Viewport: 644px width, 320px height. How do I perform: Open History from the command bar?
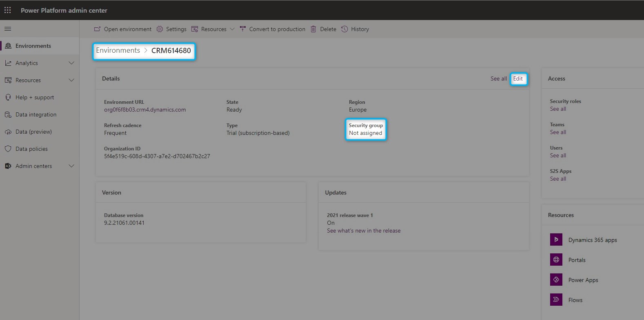click(x=355, y=29)
